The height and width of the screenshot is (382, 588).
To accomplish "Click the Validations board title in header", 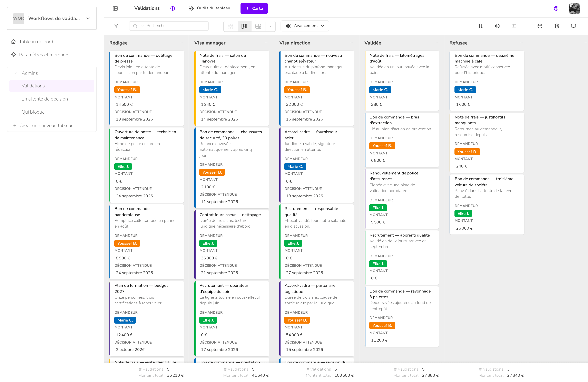I will coord(147,8).
